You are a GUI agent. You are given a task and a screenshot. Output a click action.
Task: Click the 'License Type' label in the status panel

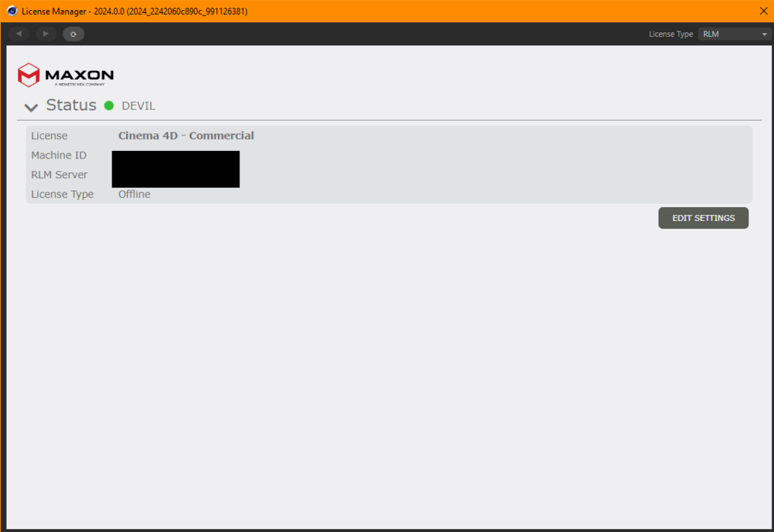click(62, 195)
